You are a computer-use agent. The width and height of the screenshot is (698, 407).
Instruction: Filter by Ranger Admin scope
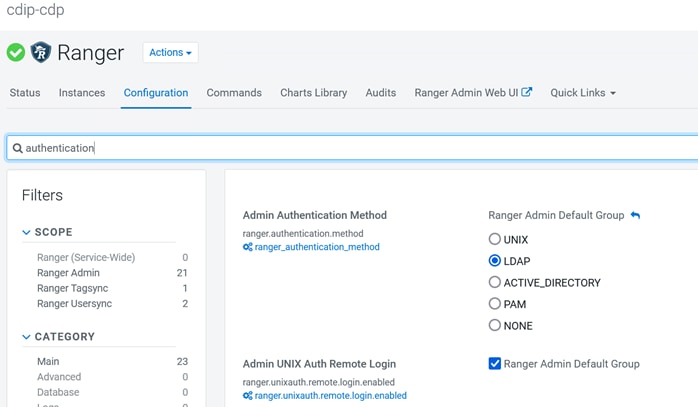pyautogui.click(x=68, y=273)
